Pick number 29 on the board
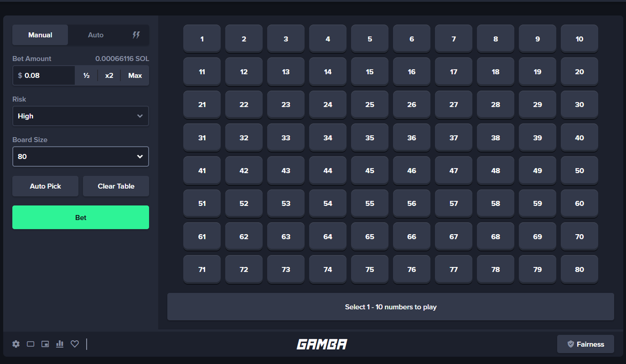The width and height of the screenshot is (626, 364). (x=537, y=104)
